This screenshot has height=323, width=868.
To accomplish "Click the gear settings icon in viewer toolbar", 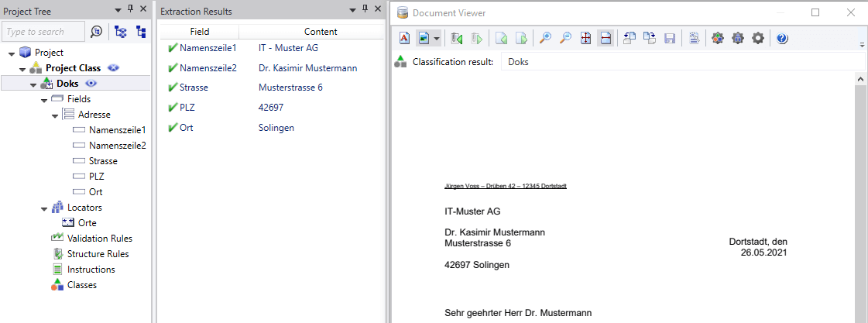I will [757, 38].
